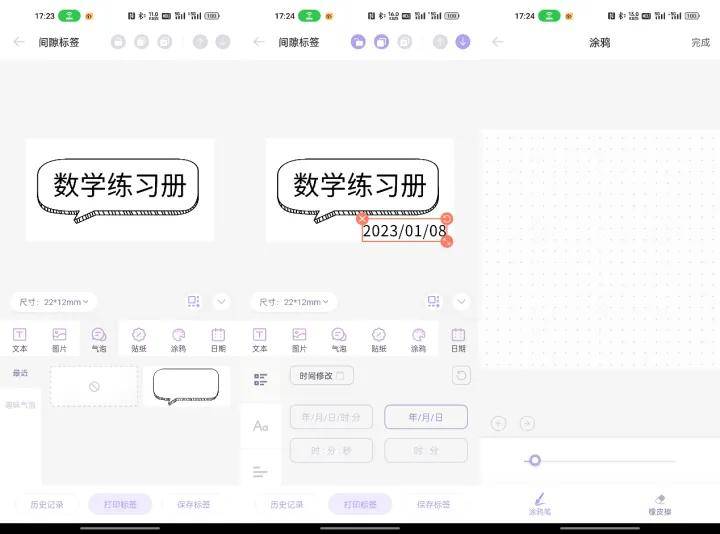Toggle the 时间修改 checkbox
This screenshot has height=534, width=720.
(x=340, y=376)
